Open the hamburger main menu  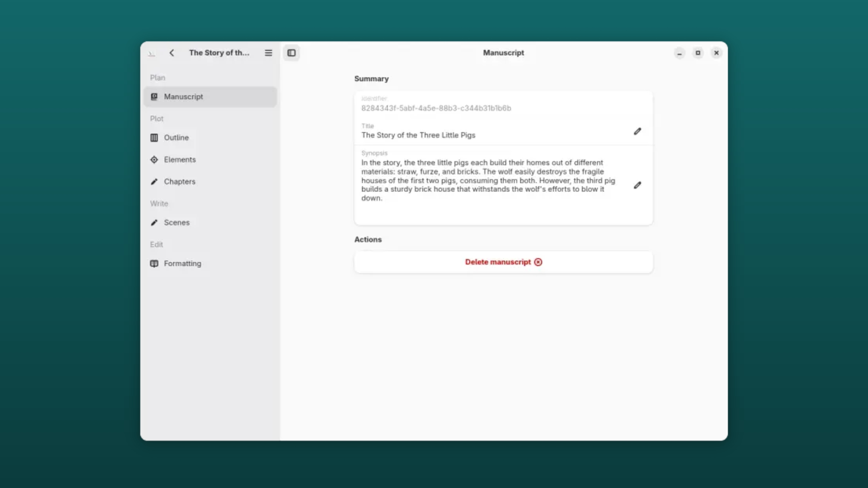click(x=268, y=53)
